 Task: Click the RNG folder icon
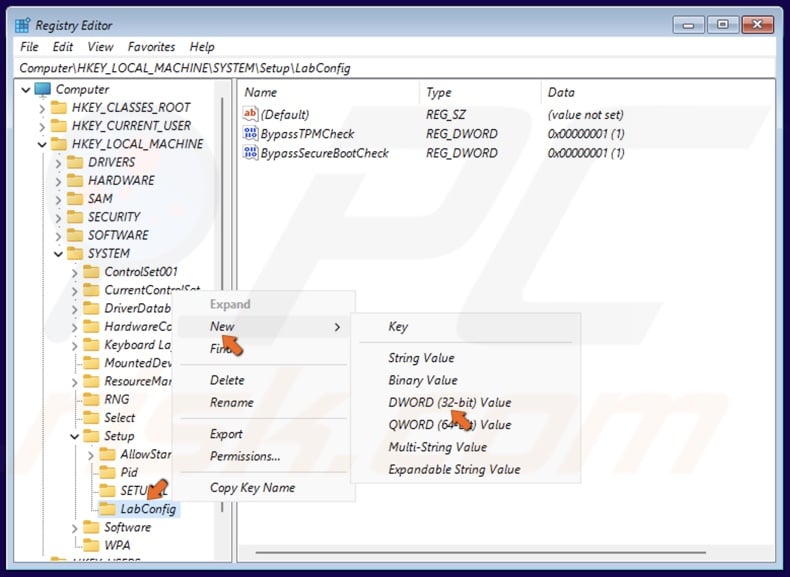click(x=91, y=399)
